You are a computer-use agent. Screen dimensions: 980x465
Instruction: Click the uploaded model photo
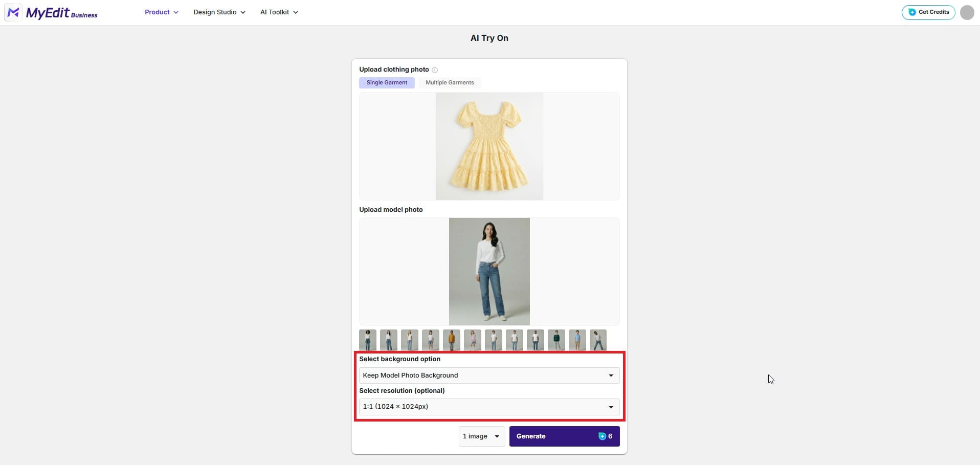click(489, 272)
